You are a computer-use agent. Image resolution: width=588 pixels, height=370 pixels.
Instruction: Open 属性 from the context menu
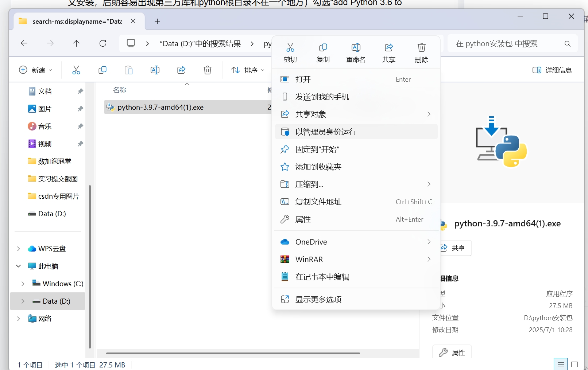(356, 219)
